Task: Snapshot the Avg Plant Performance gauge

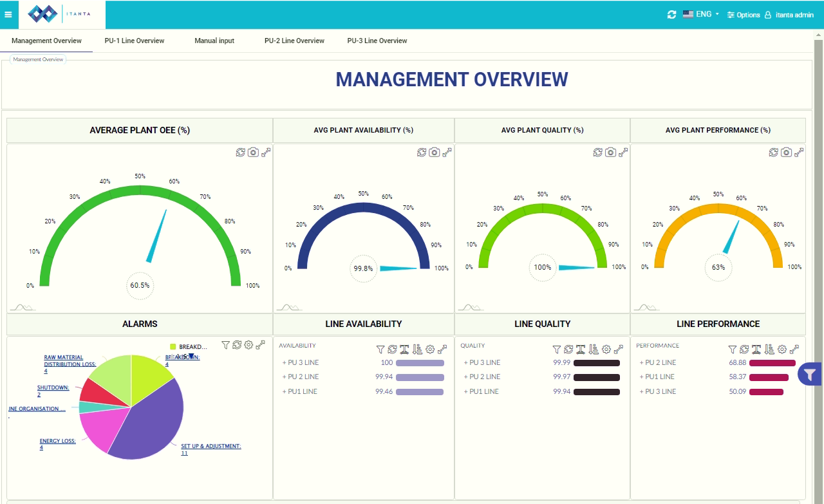Action: coord(786,153)
